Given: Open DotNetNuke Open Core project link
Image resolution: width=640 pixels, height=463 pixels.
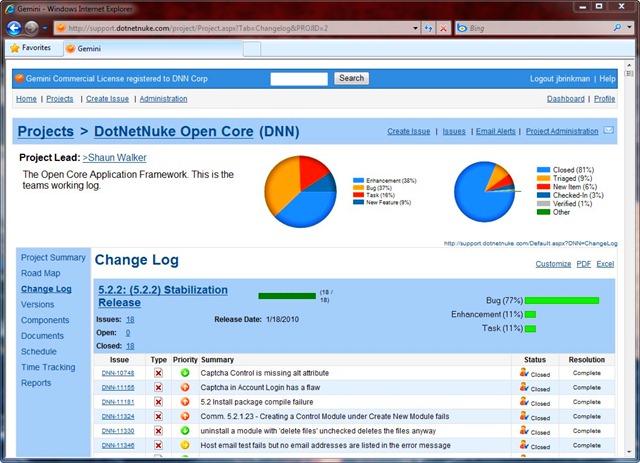Looking at the screenshot, I should 174,131.
